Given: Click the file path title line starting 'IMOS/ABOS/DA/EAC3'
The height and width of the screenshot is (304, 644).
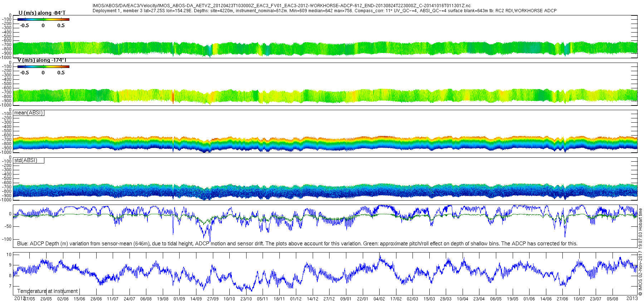Looking at the screenshot, I should 282,6.
